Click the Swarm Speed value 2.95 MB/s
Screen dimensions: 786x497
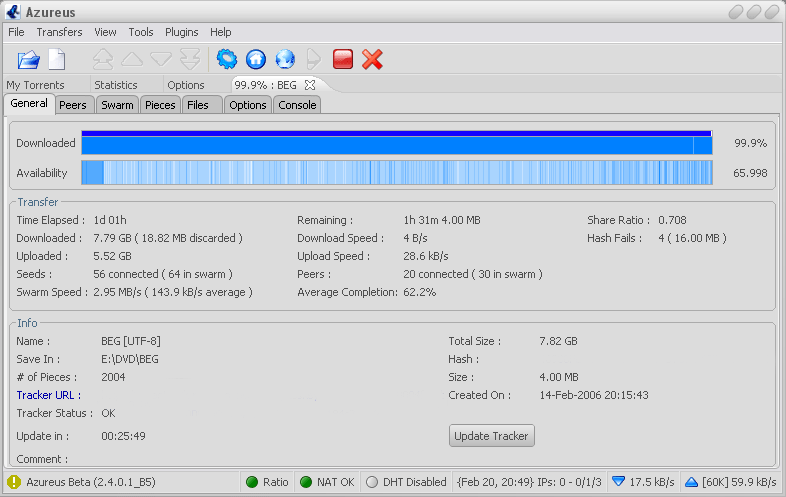173,292
